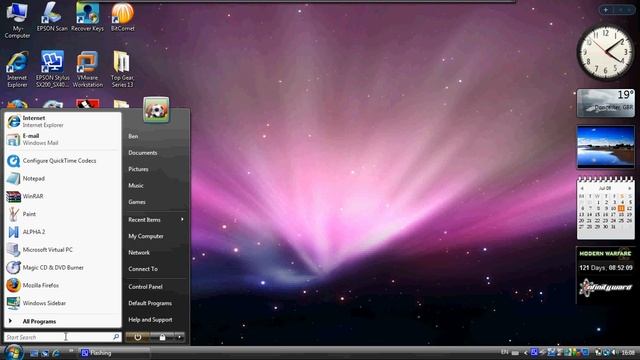640x360 pixels.
Task: Open the Top Gear Series 13 folder
Action: pos(122,69)
